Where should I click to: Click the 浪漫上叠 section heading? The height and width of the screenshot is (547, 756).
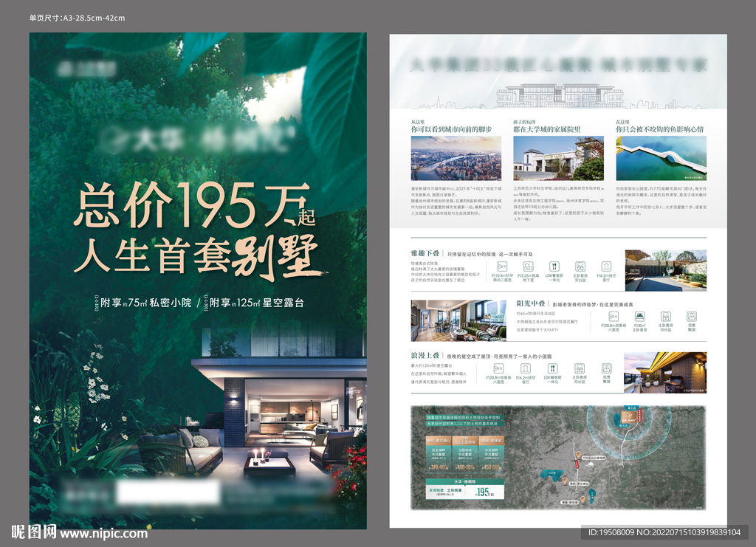point(427,355)
